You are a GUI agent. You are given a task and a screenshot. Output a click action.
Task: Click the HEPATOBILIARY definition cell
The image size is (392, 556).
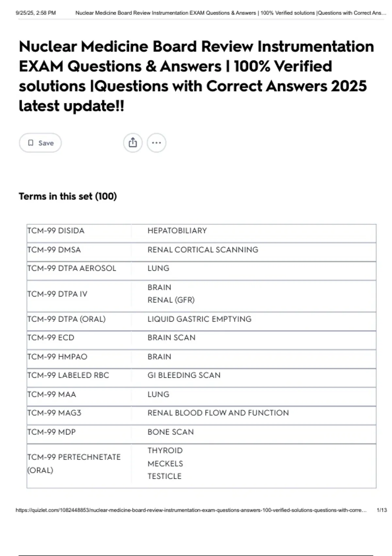(x=177, y=231)
